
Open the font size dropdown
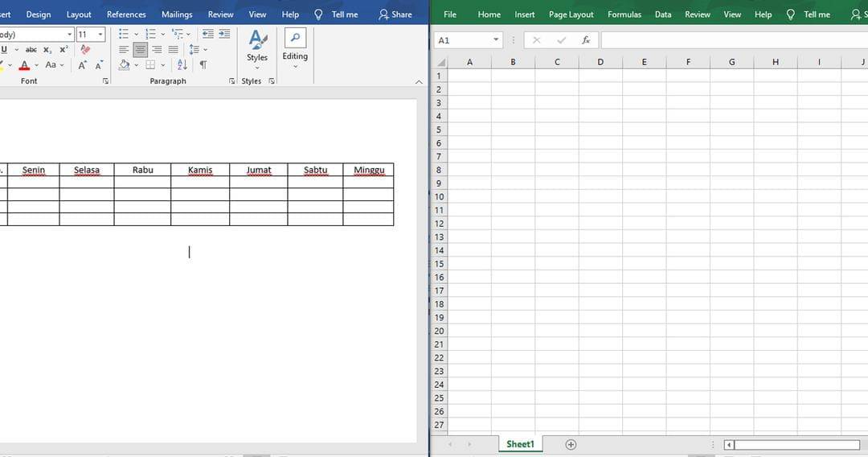100,35
